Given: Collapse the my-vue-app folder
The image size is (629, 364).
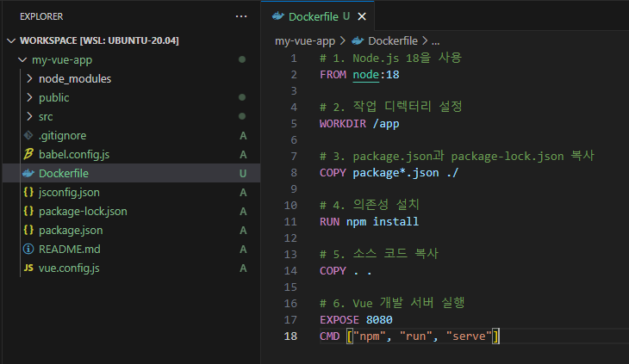Looking at the screenshot, I should 22,60.
